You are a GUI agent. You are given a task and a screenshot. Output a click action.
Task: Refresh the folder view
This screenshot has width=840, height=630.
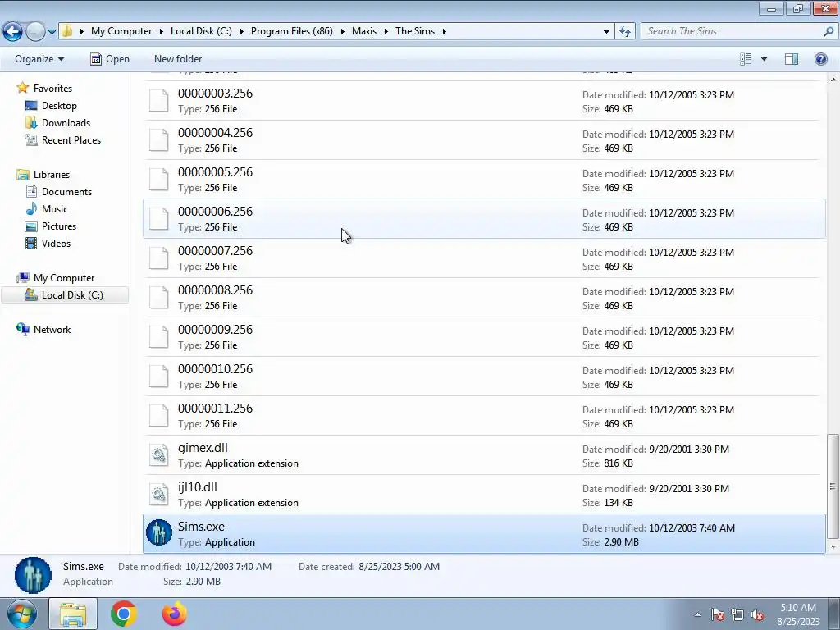[624, 31]
